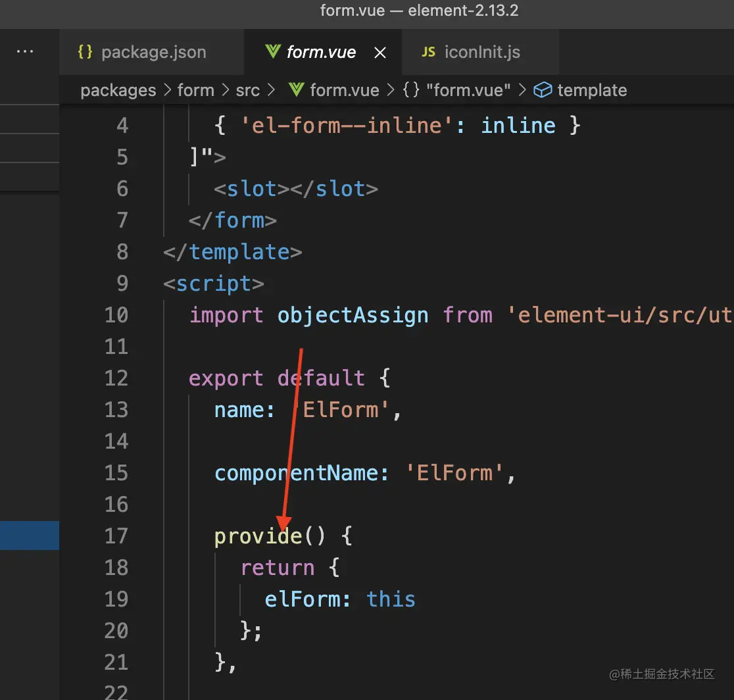Close the form.vue tab

pos(380,53)
